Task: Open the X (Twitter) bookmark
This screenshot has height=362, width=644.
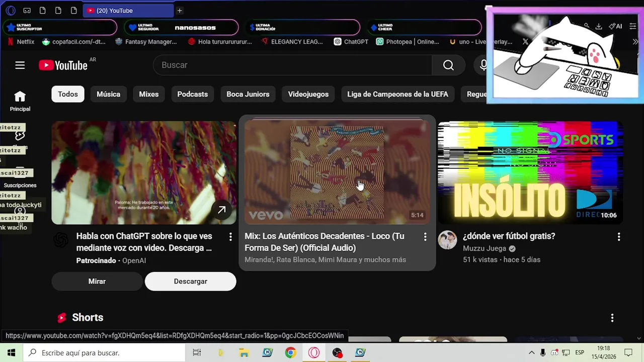Action: tap(525, 42)
